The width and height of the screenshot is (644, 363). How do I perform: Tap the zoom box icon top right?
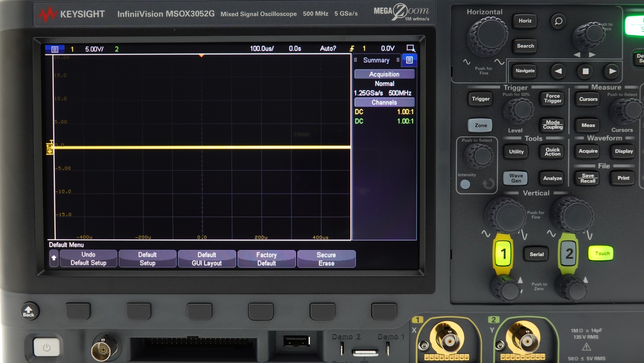pos(410,48)
